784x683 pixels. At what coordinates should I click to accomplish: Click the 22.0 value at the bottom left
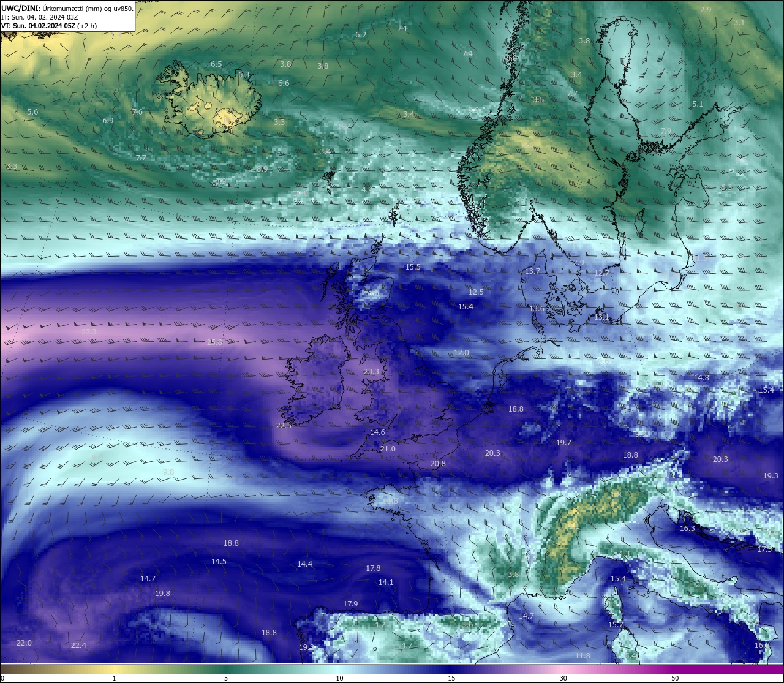point(24,643)
